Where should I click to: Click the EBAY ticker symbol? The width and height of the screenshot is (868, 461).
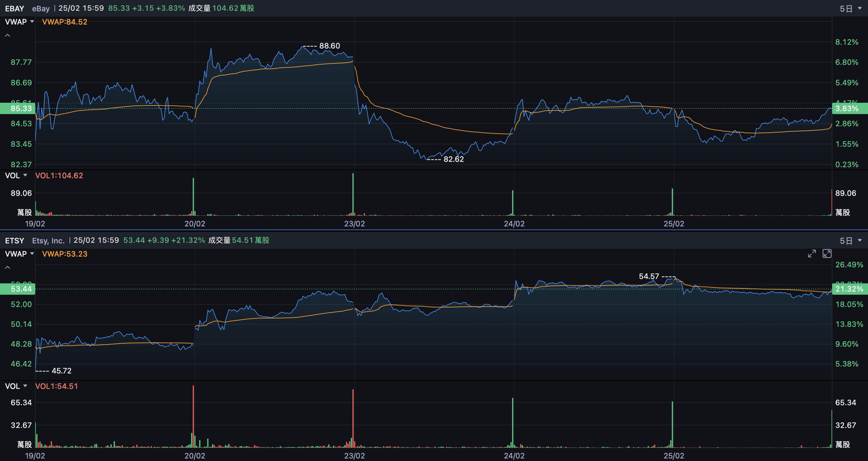point(14,9)
